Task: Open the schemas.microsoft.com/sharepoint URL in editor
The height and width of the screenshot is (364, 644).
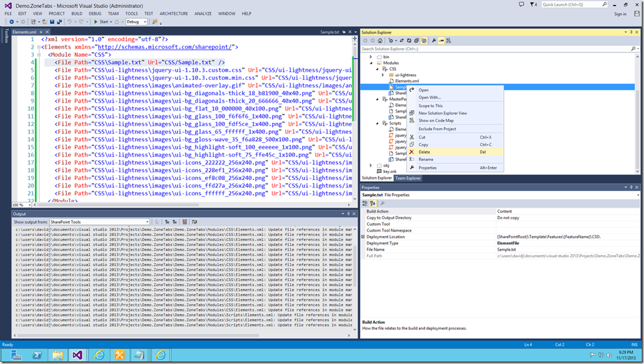Action: [164, 47]
